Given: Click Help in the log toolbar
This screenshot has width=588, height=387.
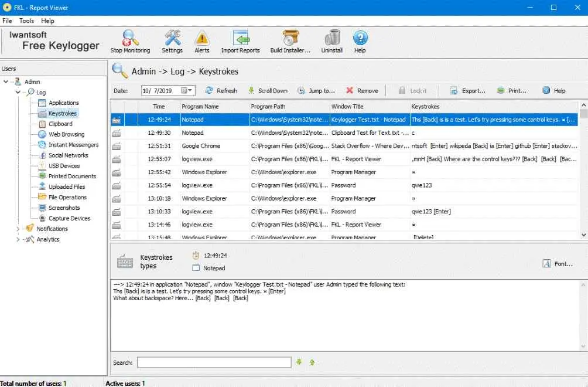Looking at the screenshot, I should tap(554, 90).
